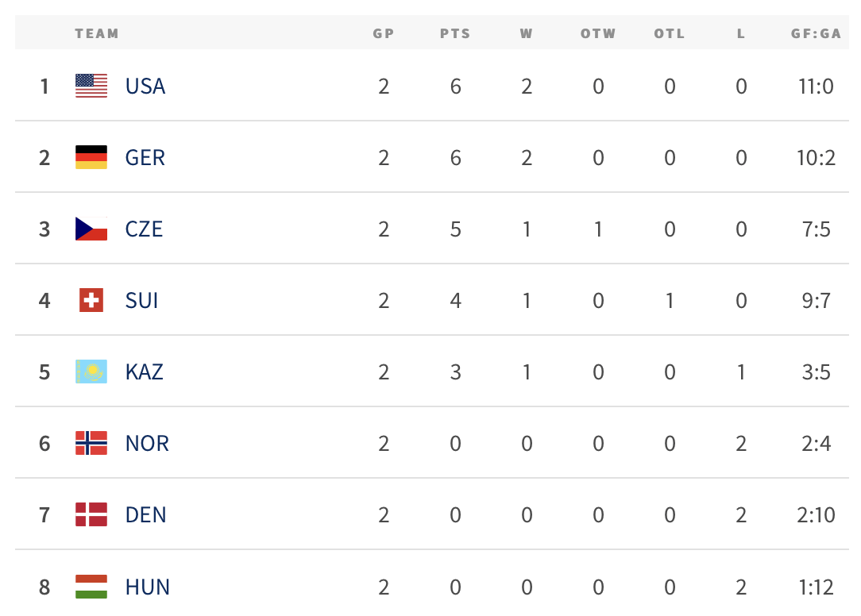The image size is (861, 616).
Task: Click the Hungary flag icon
Action: point(91,587)
